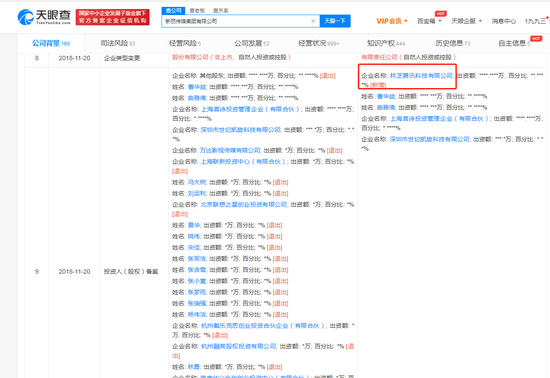Click the 投资人（股权）备案 row label
This screenshot has height=378, width=550.
click(x=131, y=272)
